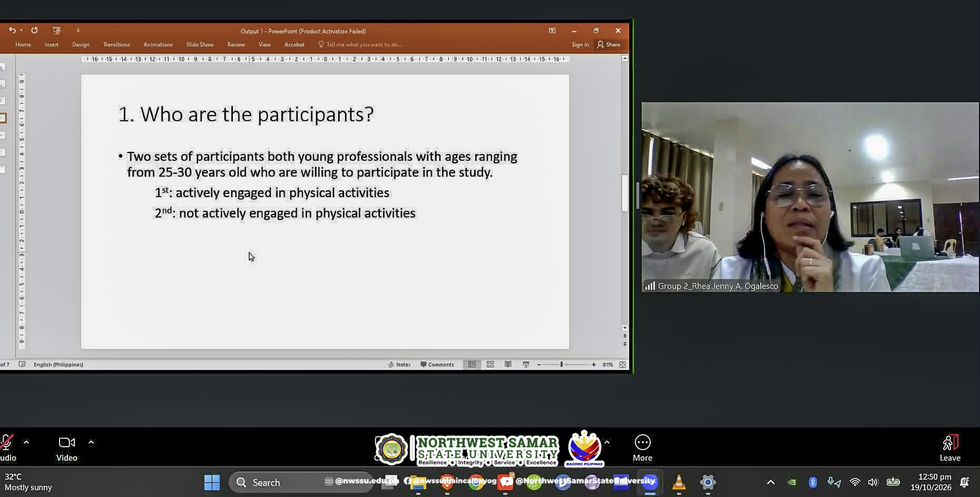This screenshot has height=497, width=980.
Task: Open the Animations tab
Action: (x=158, y=45)
